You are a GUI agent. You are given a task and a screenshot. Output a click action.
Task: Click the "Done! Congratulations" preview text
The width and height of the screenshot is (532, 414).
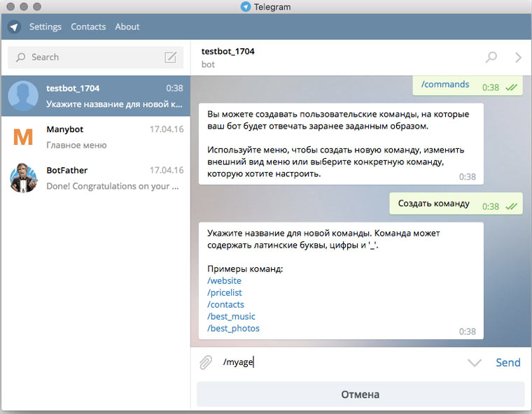(x=113, y=186)
